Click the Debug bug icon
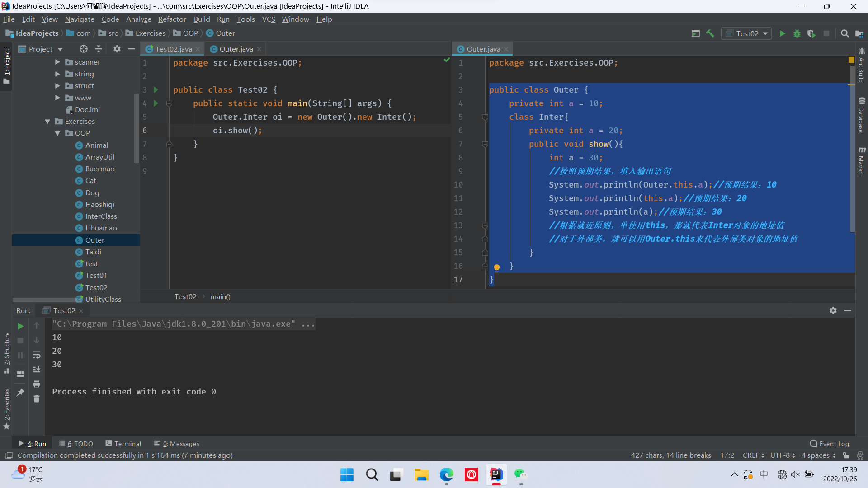Image resolution: width=868 pixels, height=488 pixels. tap(797, 33)
